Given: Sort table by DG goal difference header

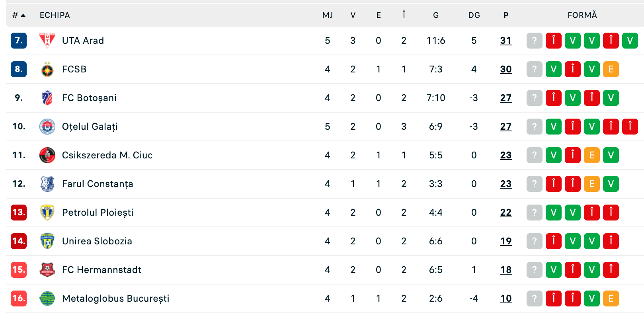Looking at the screenshot, I should [474, 15].
